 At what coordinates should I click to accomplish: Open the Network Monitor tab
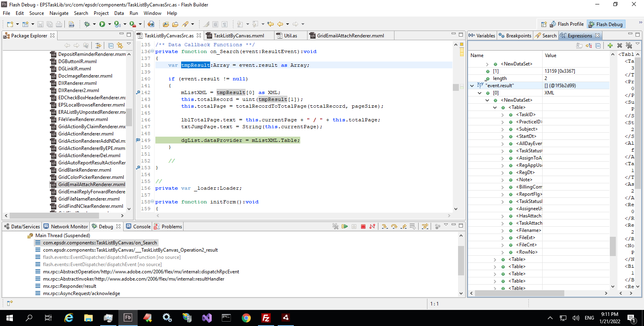coord(66,227)
